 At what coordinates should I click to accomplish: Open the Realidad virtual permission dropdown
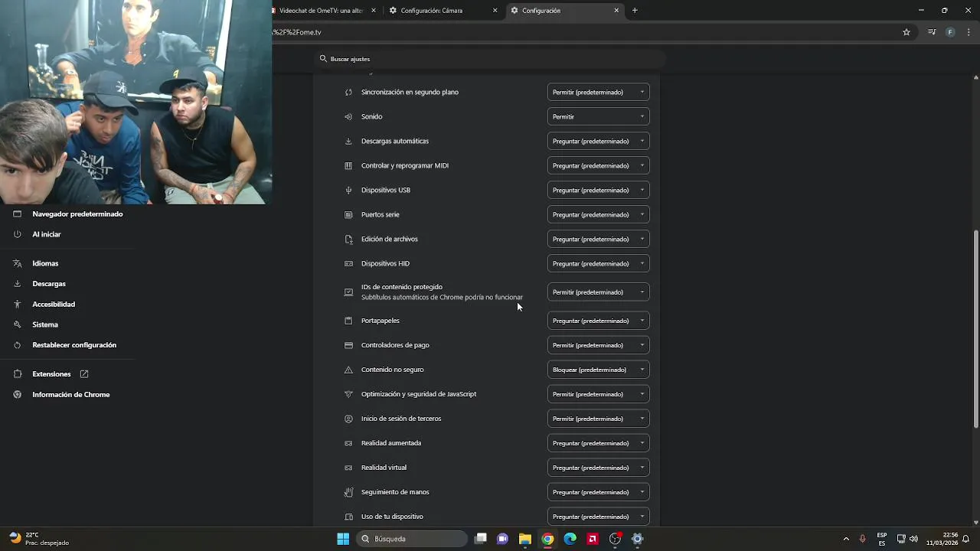(598, 468)
